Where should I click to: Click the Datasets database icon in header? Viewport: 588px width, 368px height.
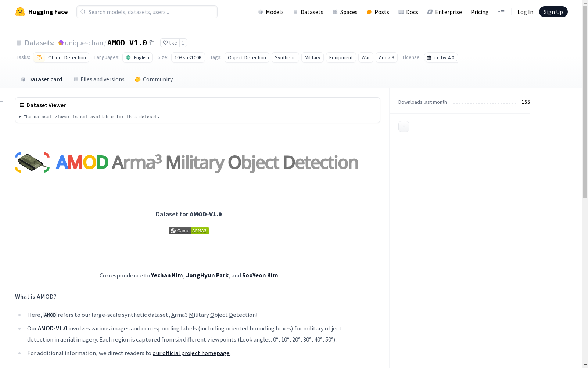(x=19, y=43)
